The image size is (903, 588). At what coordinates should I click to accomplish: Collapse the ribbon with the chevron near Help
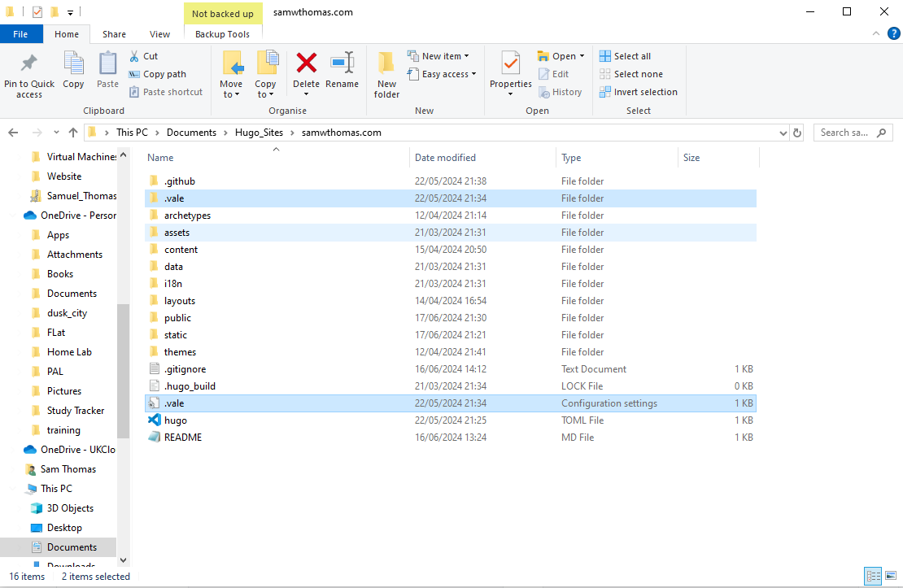coord(876,33)
